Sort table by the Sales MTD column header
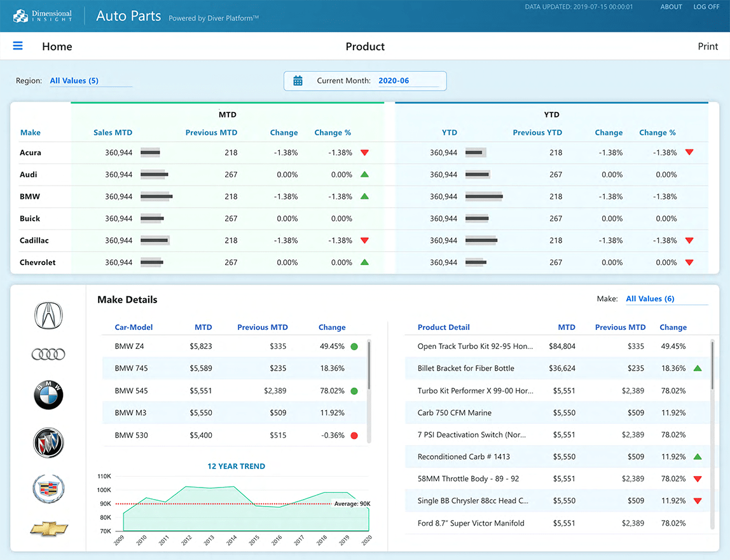The height and width of the screenshot is (560, 730). (x=113, y=133)
